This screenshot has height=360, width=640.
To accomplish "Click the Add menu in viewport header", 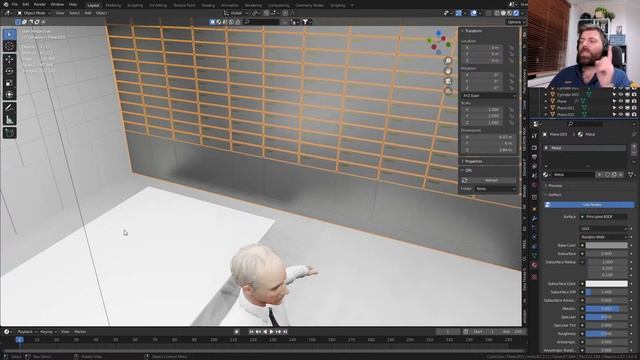I will click(88, 13).
